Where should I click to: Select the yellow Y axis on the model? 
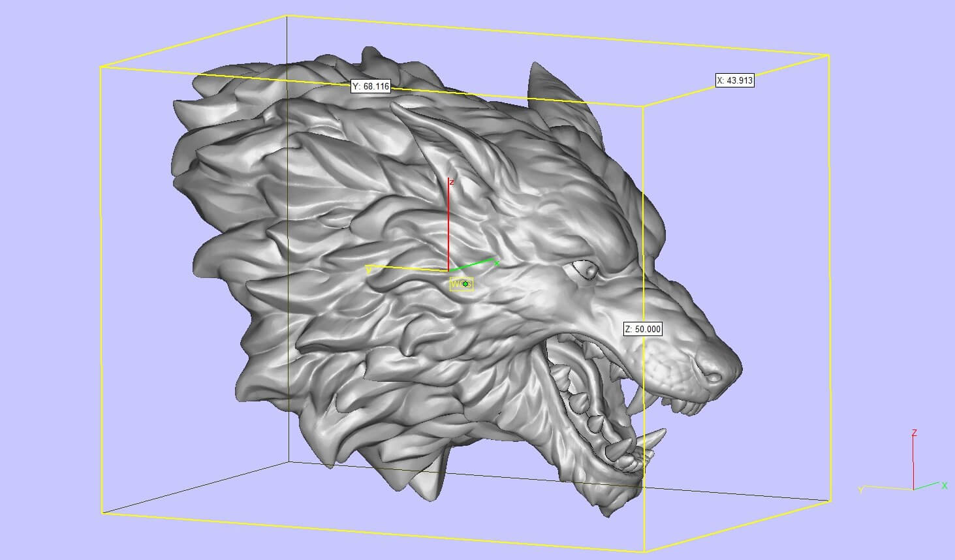(x=405, y=268)
